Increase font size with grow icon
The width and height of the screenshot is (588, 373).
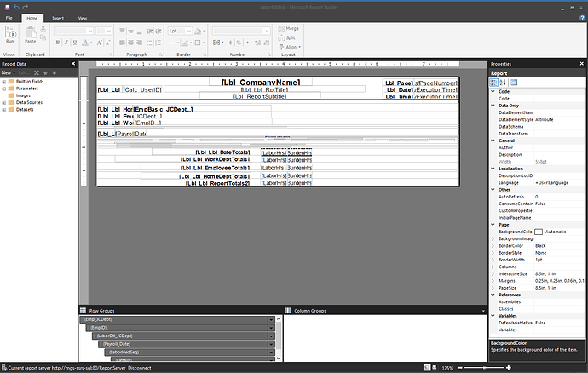100,43
